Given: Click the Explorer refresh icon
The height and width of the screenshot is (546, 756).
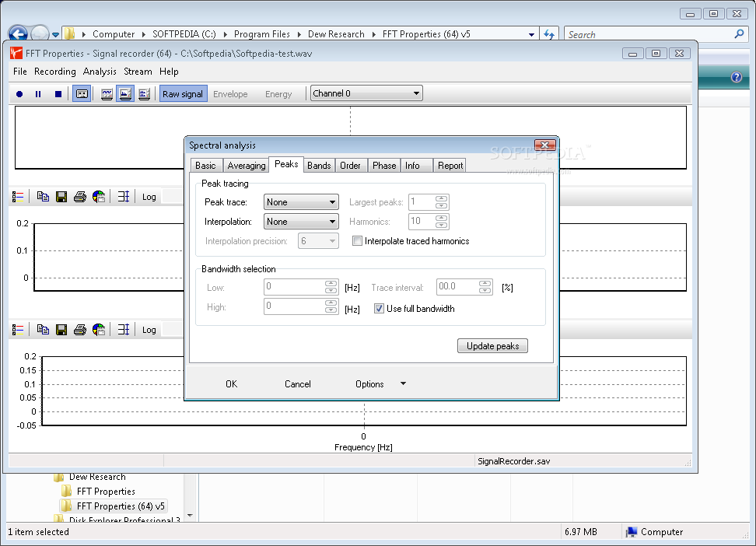Looking at the screenshot, I should 548,34.
